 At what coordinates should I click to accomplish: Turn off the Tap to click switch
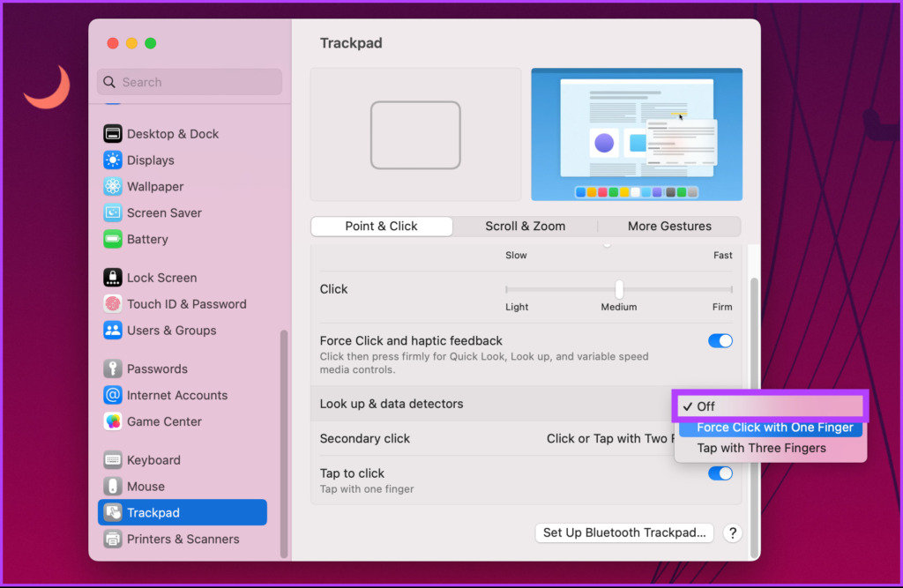click(x=720, y=473)
